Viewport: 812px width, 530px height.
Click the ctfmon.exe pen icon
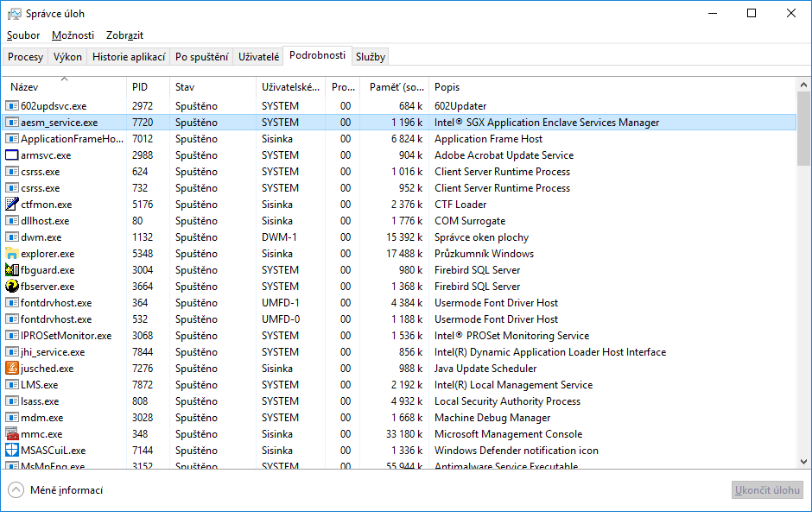click(12, 205)
